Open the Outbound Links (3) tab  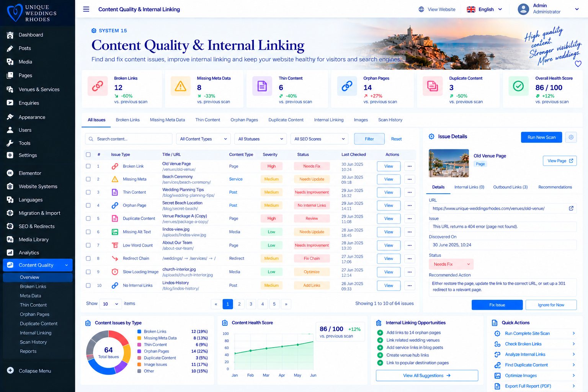click(x=510, y=187)
